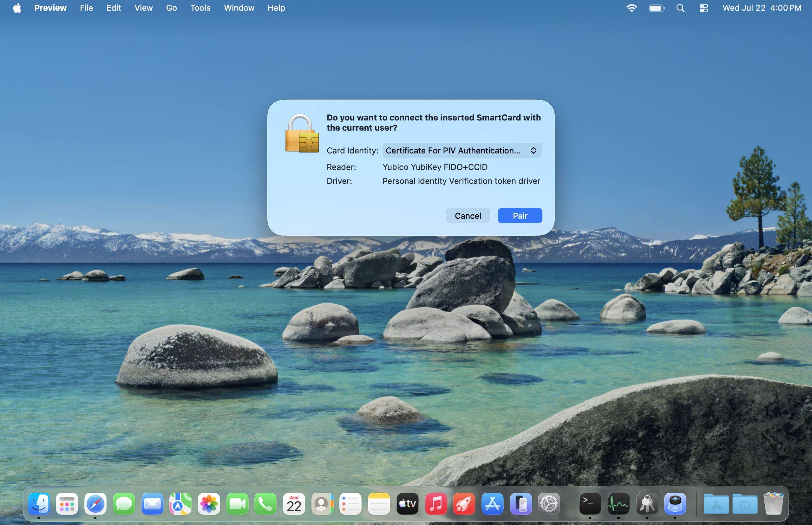Click the SmartCard padlock icon in dialog
The width and height of the screenshot is (812, 525).
[x=302, y=133]
